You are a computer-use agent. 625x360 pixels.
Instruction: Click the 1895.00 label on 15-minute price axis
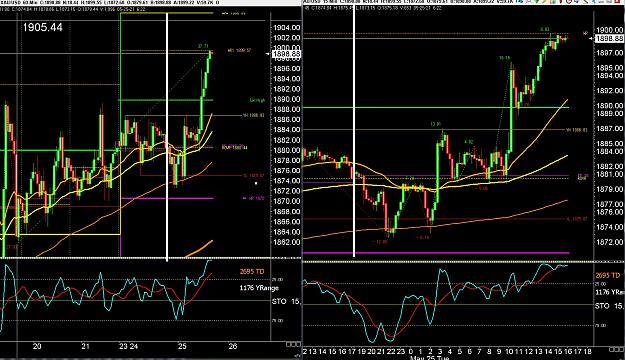point(609,68)
